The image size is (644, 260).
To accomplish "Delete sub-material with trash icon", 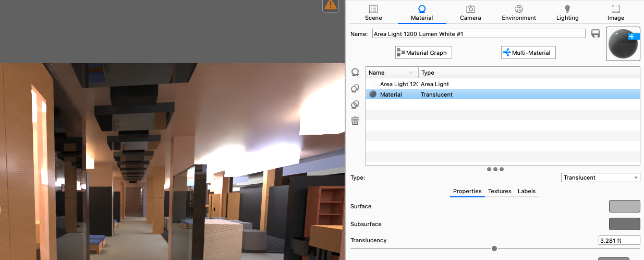I will 355,121.
